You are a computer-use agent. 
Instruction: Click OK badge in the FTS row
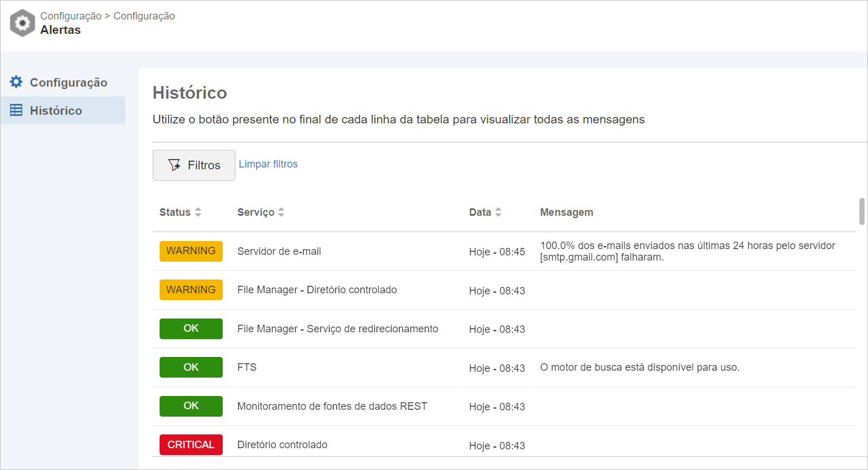tap(191, 367)
